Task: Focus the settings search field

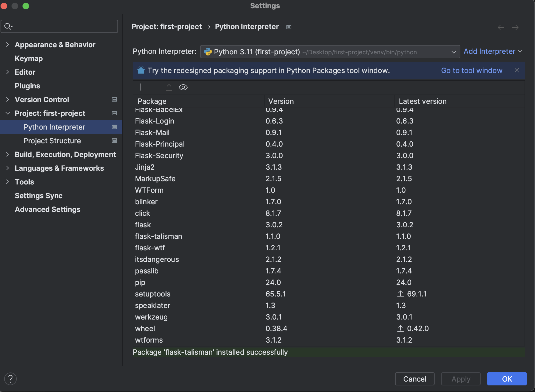Action: tap(60, 26)
